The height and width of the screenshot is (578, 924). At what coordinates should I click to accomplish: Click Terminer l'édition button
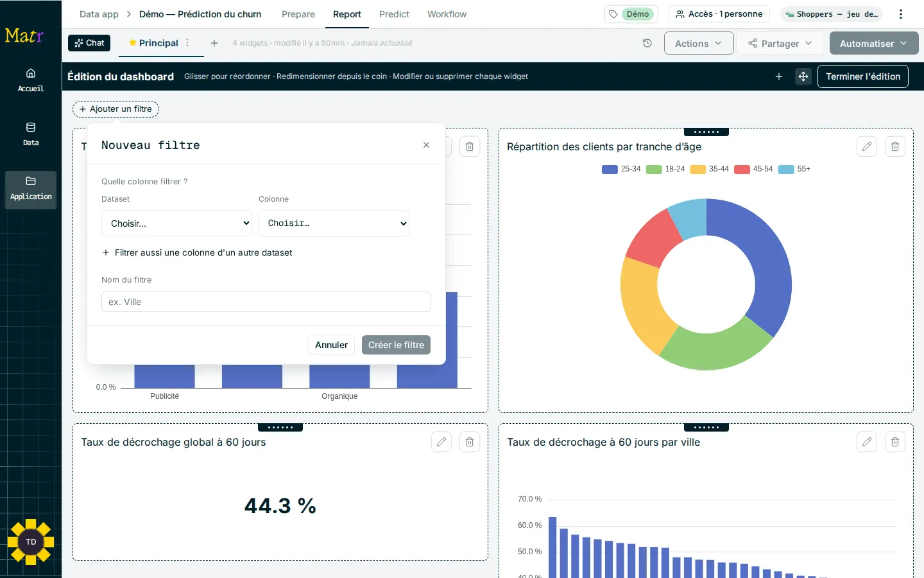tap(863, 76)
